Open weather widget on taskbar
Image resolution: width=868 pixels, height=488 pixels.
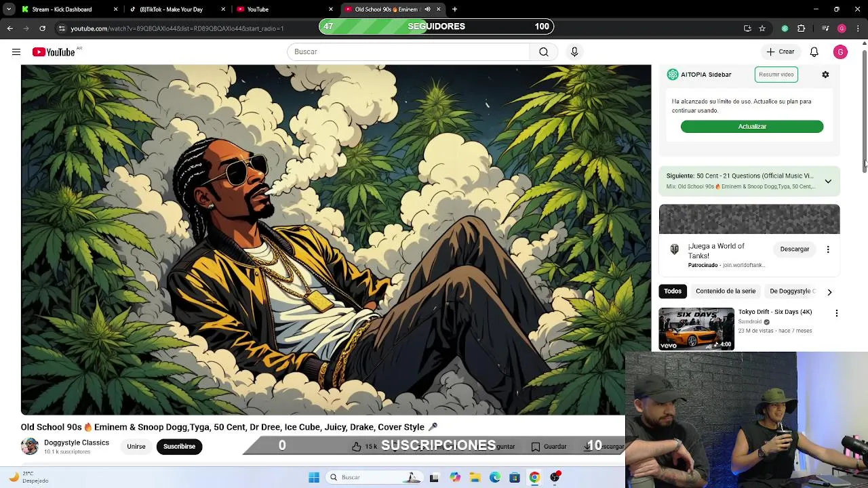coord(27,477)
